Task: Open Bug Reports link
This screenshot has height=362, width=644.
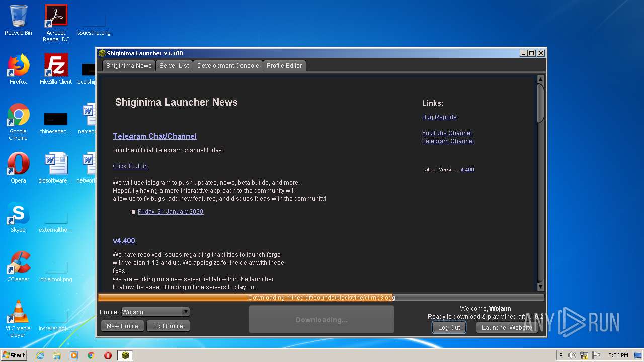Action: 439,117
